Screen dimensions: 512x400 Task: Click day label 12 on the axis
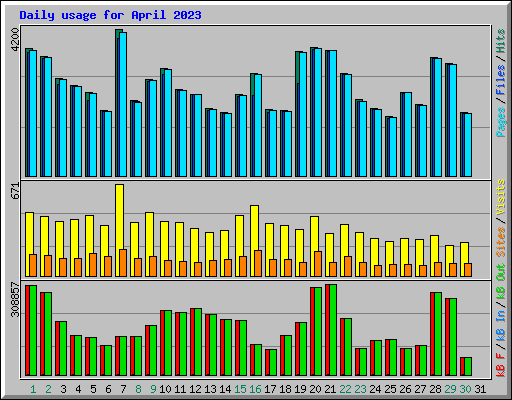coord(195,389)
